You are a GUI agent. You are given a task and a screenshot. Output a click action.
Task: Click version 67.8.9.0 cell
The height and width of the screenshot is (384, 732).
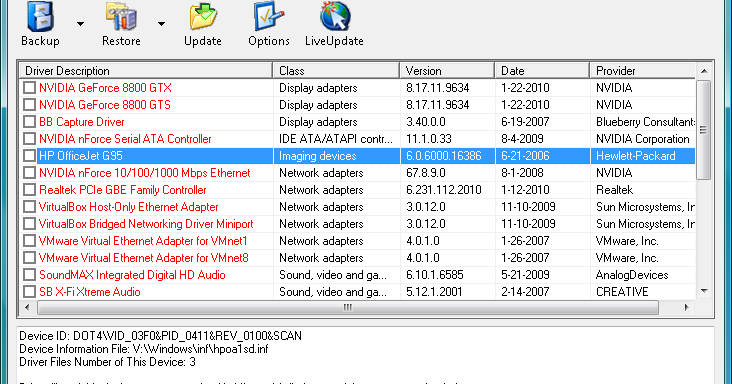point(426,173)
